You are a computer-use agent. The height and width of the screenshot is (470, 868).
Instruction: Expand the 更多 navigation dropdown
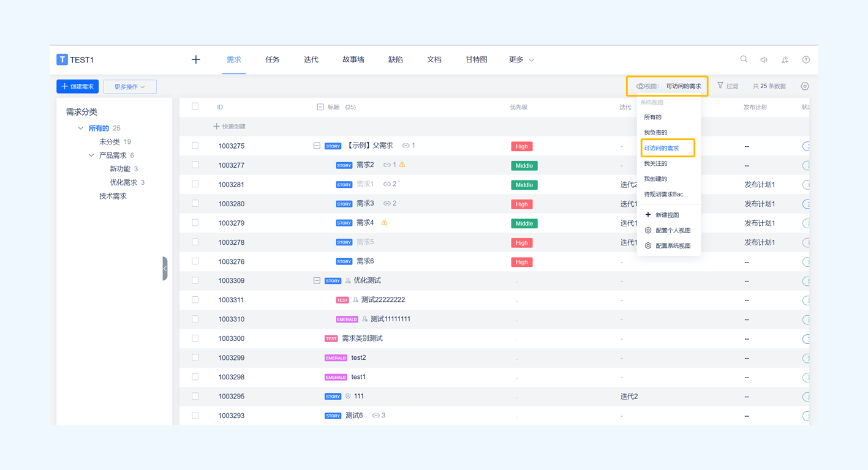(x=521, y=59)
